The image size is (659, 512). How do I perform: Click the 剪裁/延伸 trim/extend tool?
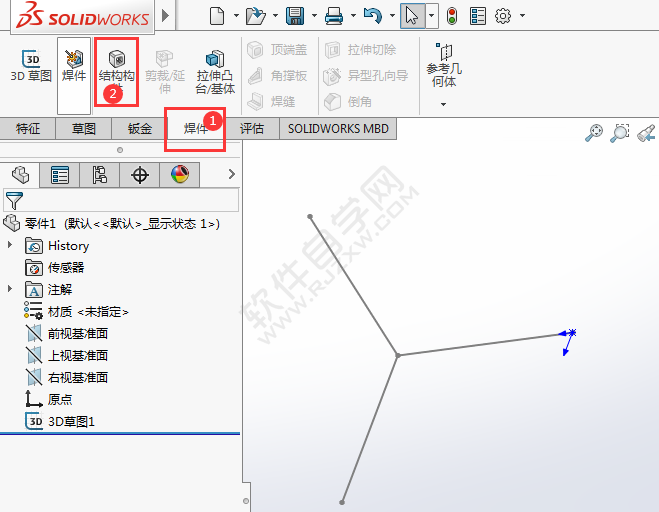(x=165, y=71)
